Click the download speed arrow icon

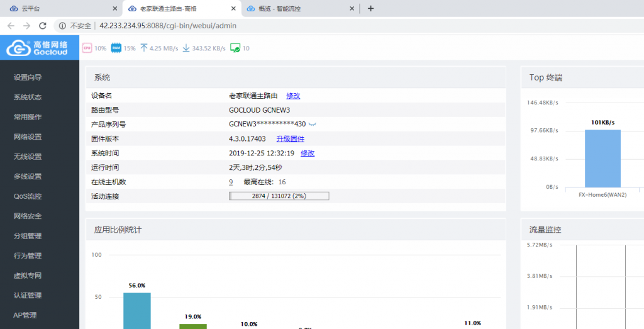click(x=186, y=48)
